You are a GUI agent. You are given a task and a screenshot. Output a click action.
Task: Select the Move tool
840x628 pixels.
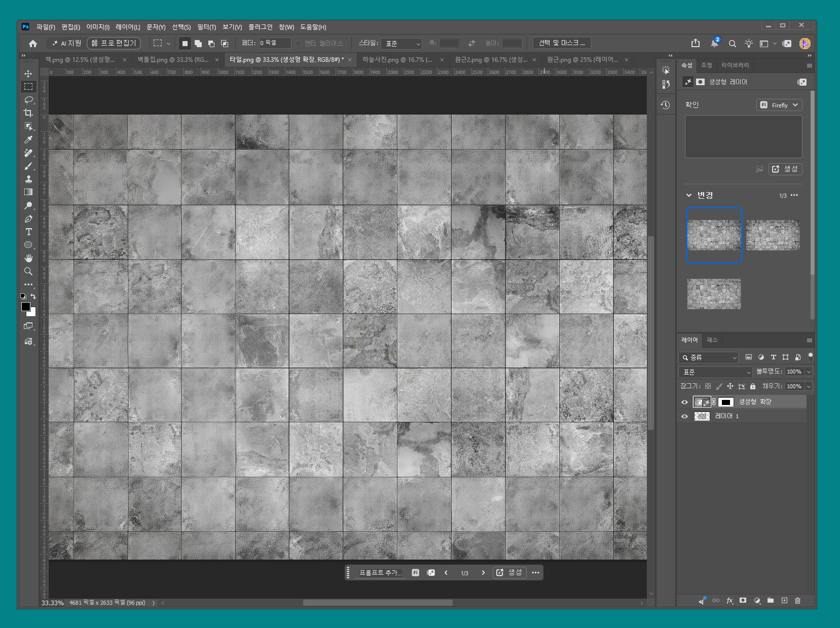pyautogui.click(x=28, y=73)
